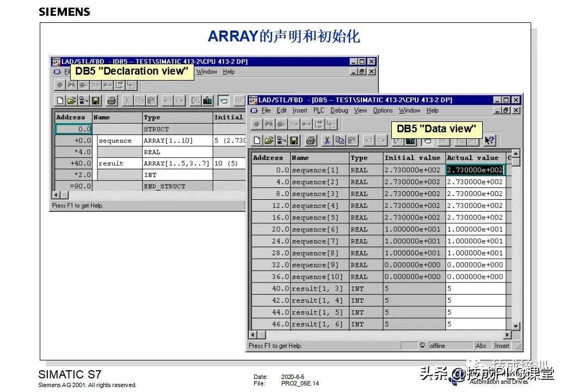566x392 pixels.
Task: Click 'ARRAY[1..10]' type cell
Action: pyautogui.click(x=177, y=140)
